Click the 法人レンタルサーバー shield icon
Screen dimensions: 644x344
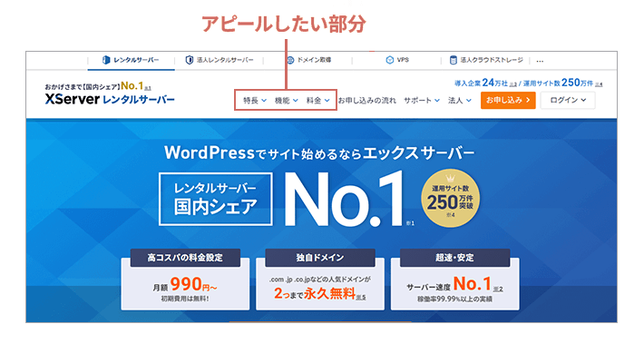[x=189, y=60]
